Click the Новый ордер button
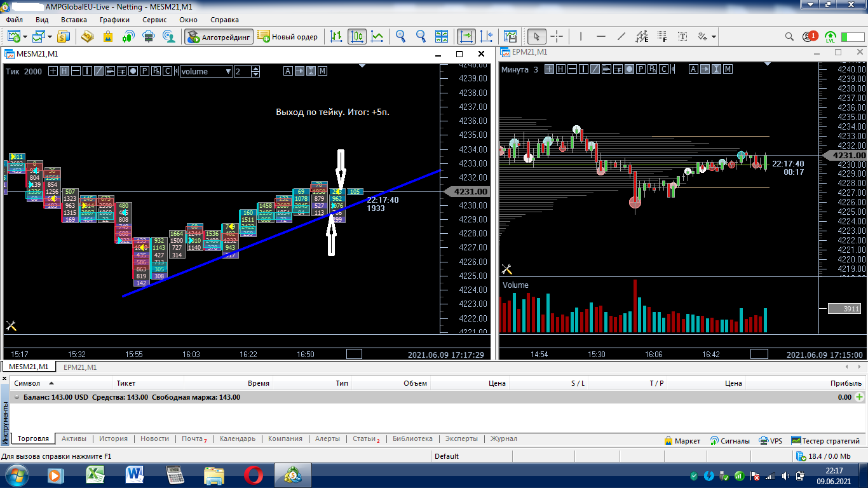868x488 pixels. point(288,36)
